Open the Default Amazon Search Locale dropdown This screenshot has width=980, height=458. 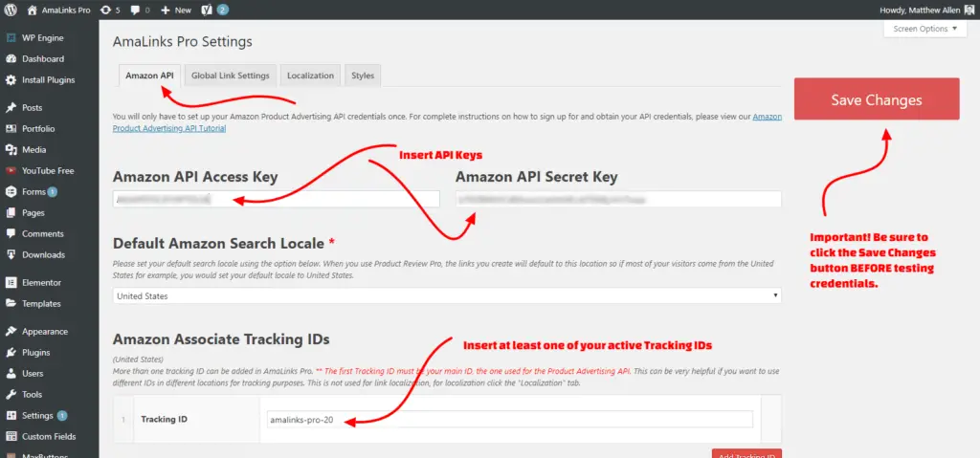(447, 295)
